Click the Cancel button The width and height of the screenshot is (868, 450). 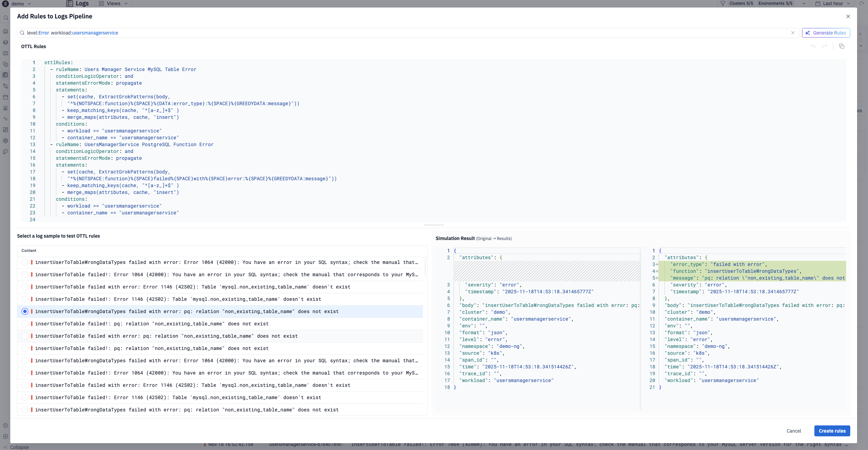[x=794, y=431]
